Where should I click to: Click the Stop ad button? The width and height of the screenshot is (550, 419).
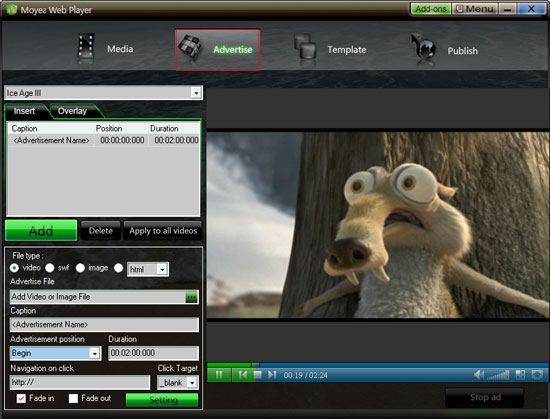coord(485,397)
